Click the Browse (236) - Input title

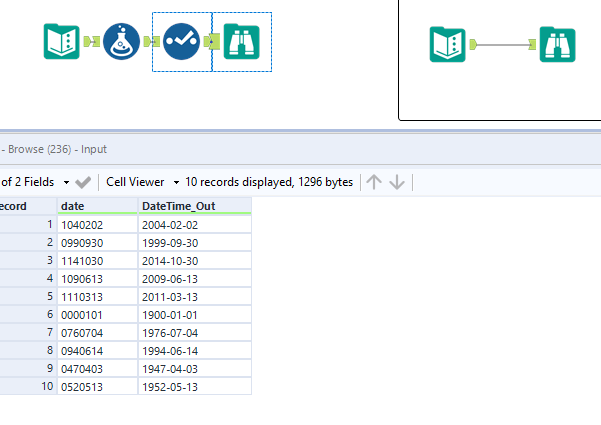57,149
